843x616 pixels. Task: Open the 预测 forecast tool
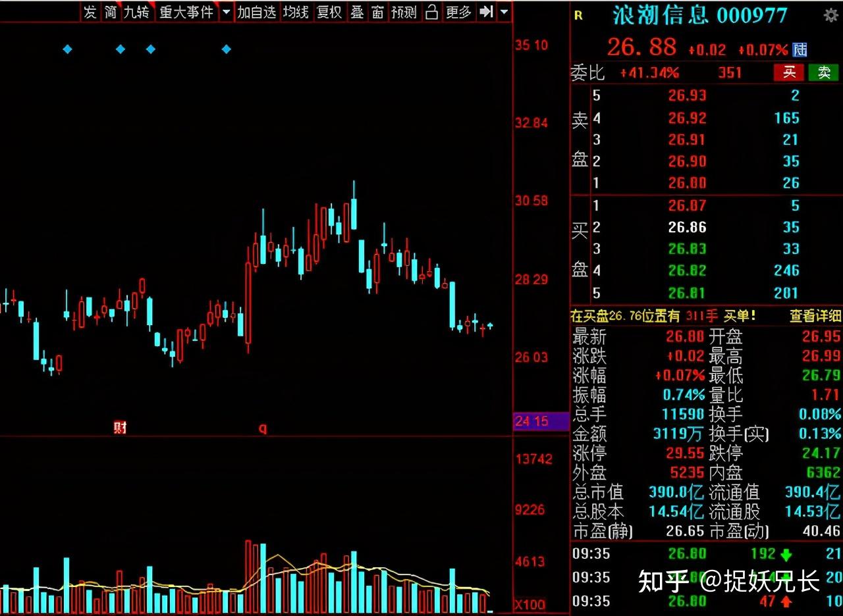[x=404, y=12]
